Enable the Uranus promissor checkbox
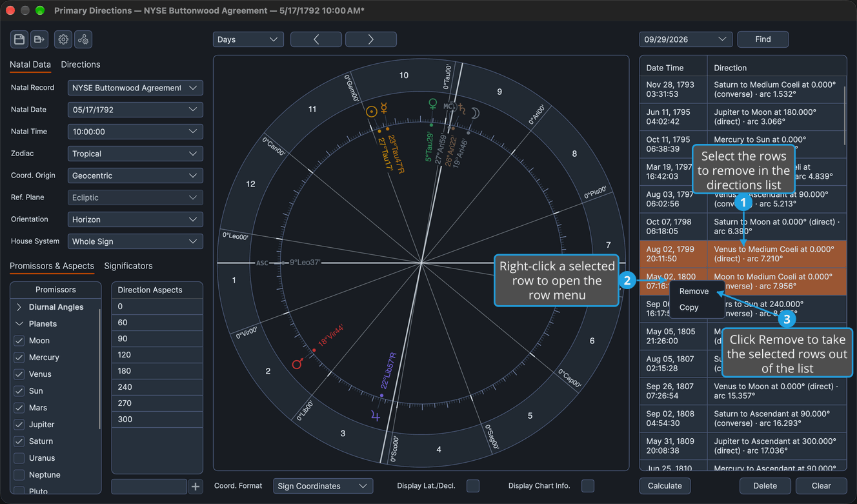 tap(19, 458)
